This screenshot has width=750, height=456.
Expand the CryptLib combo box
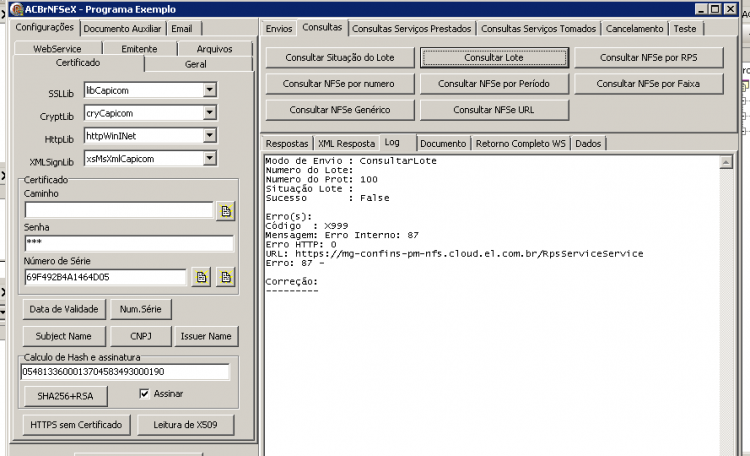click(210, 113)
